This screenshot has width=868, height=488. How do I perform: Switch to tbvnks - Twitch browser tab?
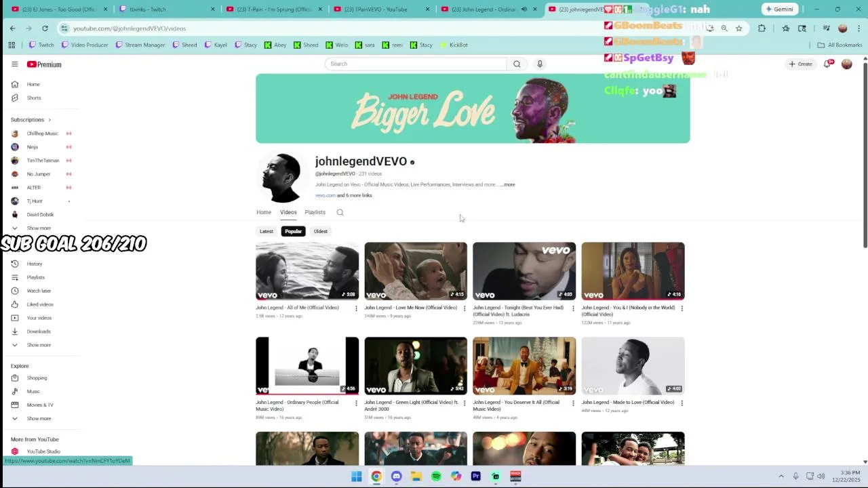tap(166, 9)
